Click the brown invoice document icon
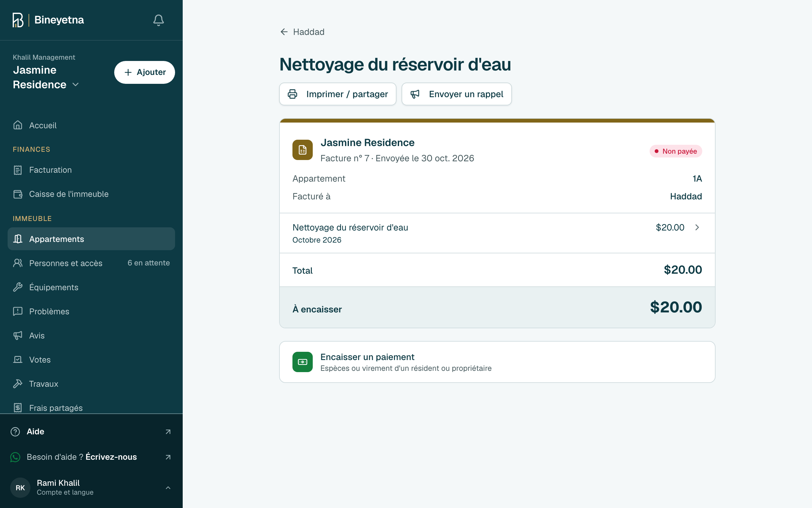Screen dimensions: 812x508 302,150
